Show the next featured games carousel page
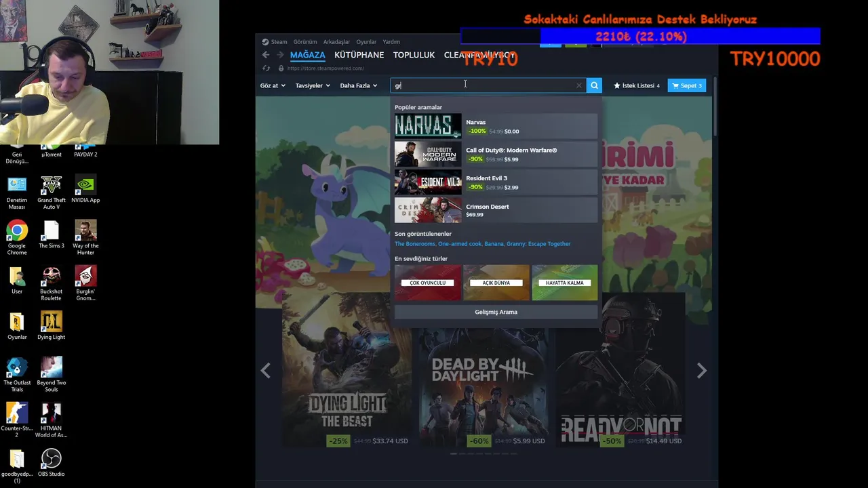Image resolution: width=868 pixels, height=488 pixels. 702,370
